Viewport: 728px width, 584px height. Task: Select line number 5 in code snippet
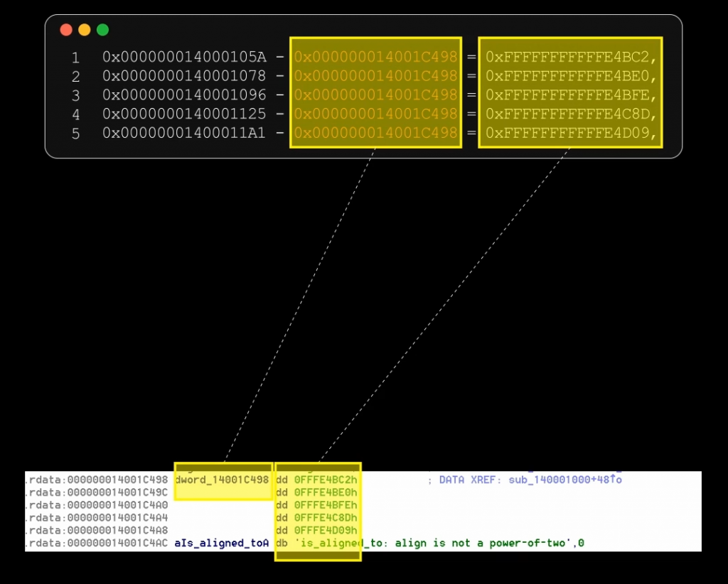tap(75, 133)
